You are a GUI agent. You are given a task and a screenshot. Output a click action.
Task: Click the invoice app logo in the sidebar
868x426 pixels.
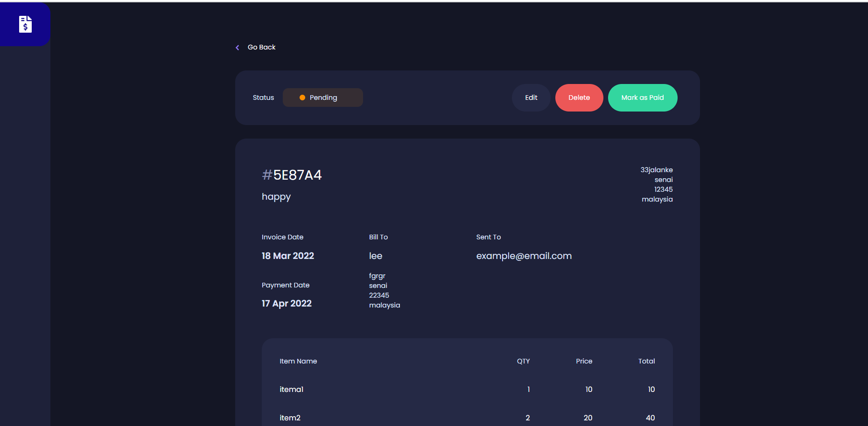pos(25,24)
